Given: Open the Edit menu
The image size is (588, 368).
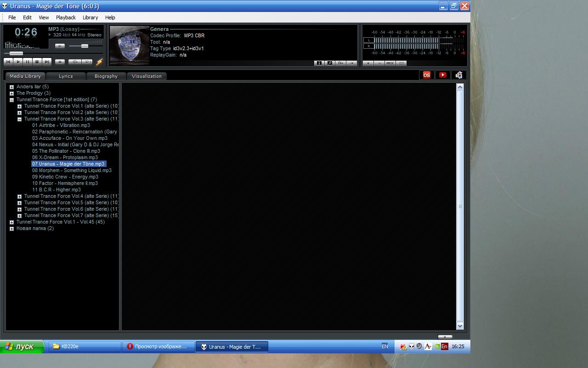Looking at the screenshot, I should pos(28,17).
